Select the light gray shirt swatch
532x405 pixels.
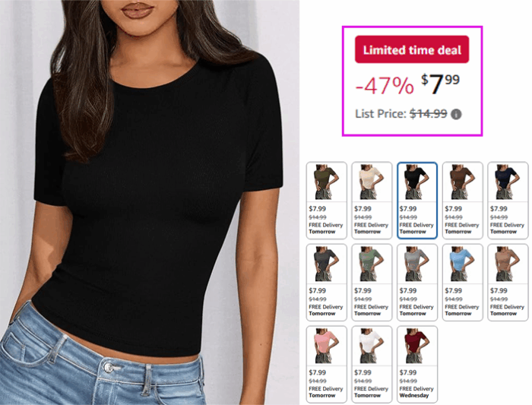coord(417,282)
